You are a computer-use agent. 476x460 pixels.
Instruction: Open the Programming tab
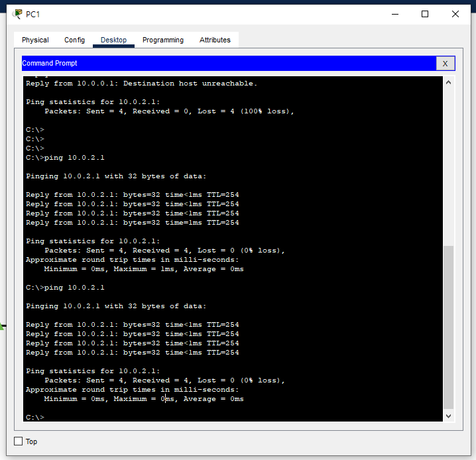pos(163,40)
